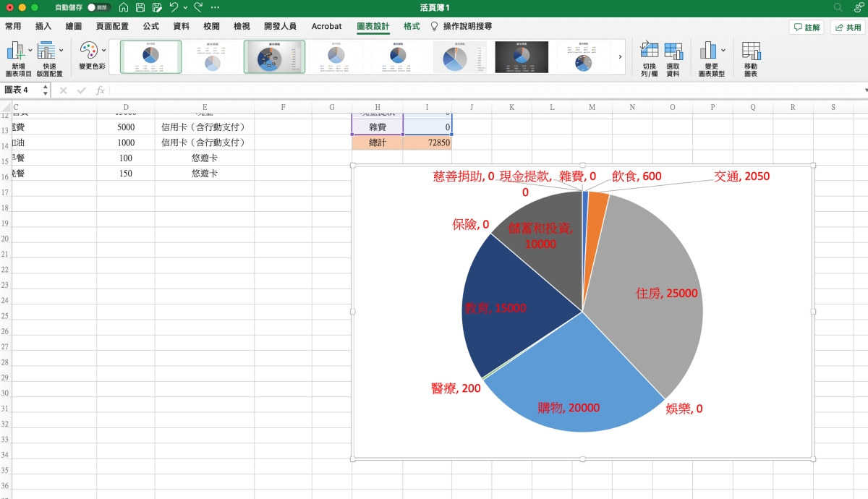Click the 快速版面配置 quick layout icon

(46, 51)
